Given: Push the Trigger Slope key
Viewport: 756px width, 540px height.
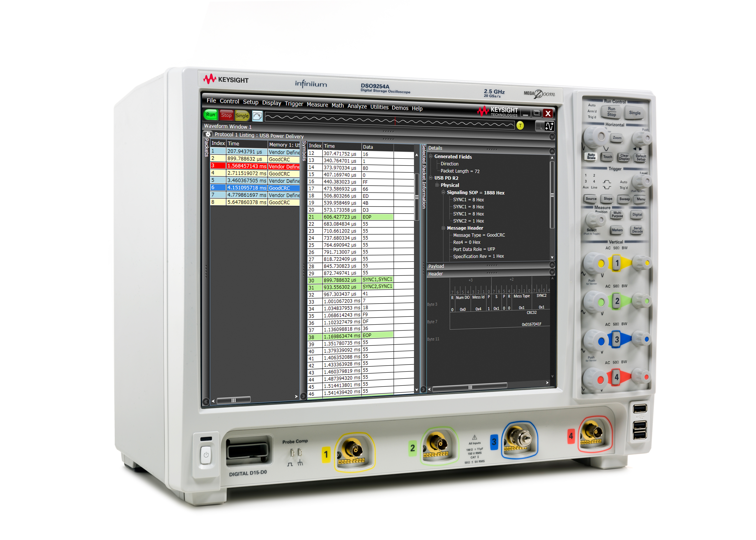Looking at the screenshot, I should (608, 199).
